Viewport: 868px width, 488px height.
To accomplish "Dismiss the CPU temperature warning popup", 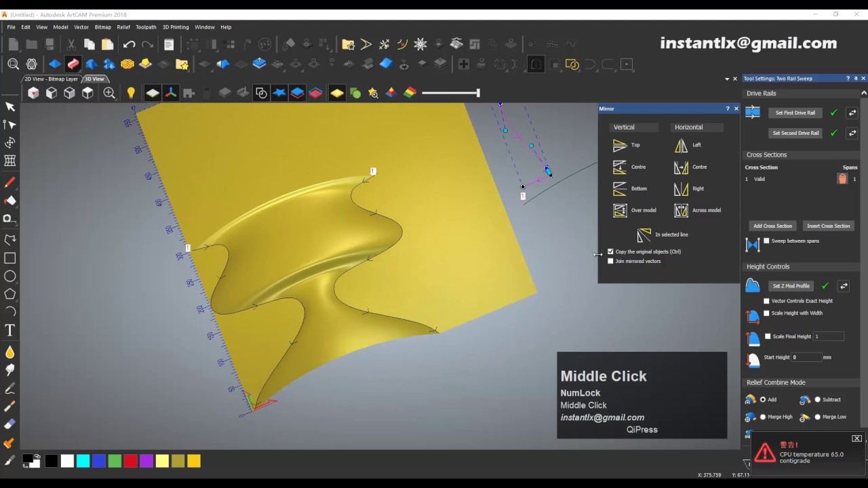I will coord(857,439).
